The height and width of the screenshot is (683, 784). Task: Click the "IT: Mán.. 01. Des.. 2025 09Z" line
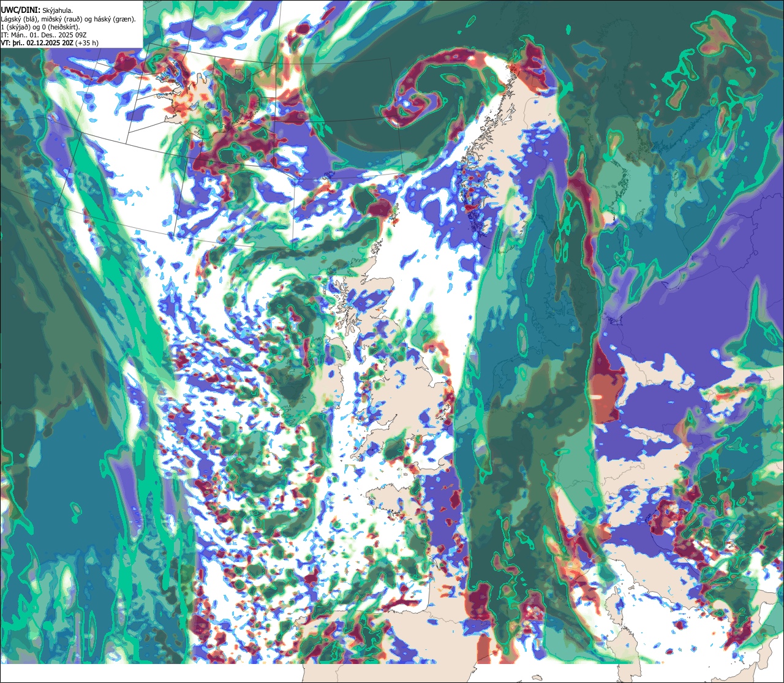(45, 35)
